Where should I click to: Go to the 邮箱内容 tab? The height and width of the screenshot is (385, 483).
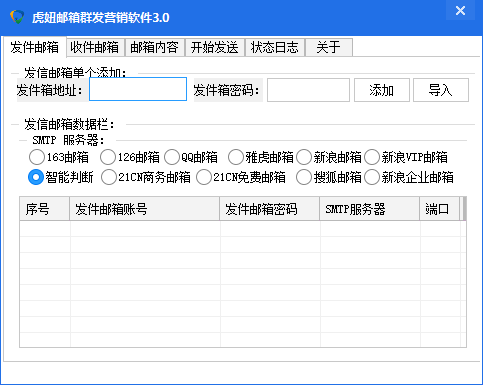tap(154, 47)
